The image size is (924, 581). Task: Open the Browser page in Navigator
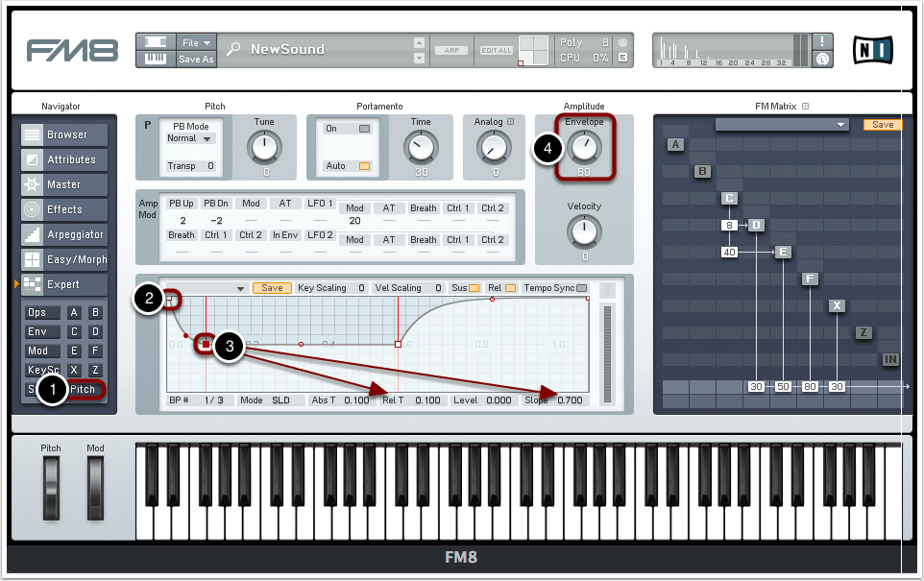[64, 135]
